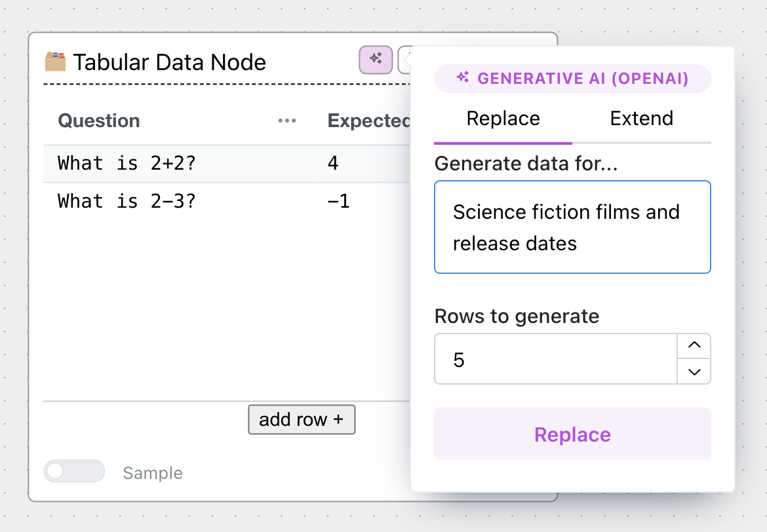Click the folder icon beside the node title
The width and height of the screenshot is (767, 532).
(x=56, y=61)
